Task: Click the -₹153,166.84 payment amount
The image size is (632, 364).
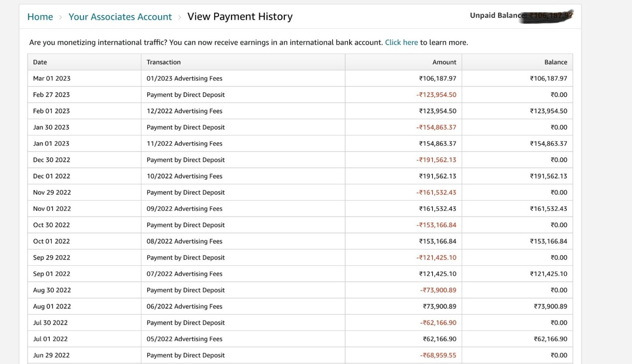Action: [x=436, y=225]
